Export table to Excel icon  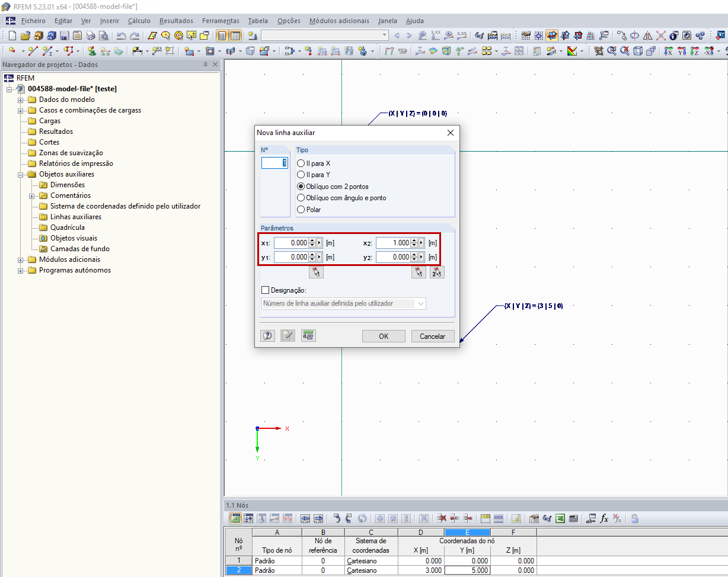pyautogui.click(x=560, y=518)
